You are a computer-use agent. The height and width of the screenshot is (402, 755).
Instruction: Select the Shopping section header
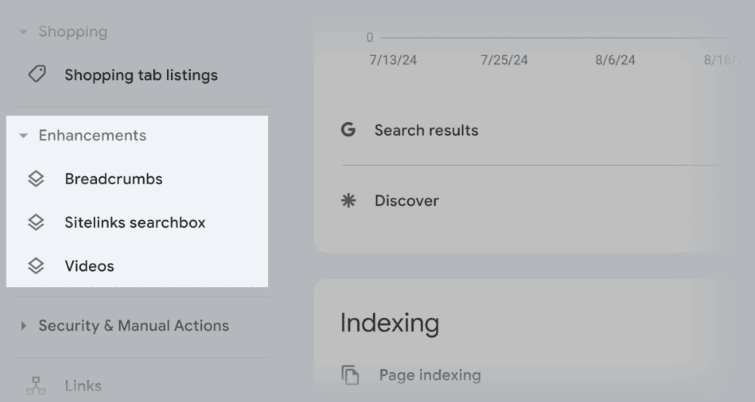pyautogui.click(x=73, y=32)
